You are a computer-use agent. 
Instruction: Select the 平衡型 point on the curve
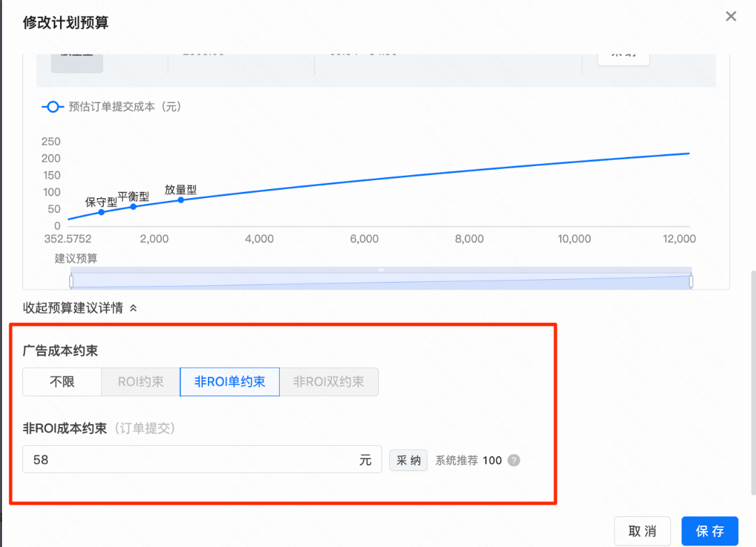[x=133, y=207]
